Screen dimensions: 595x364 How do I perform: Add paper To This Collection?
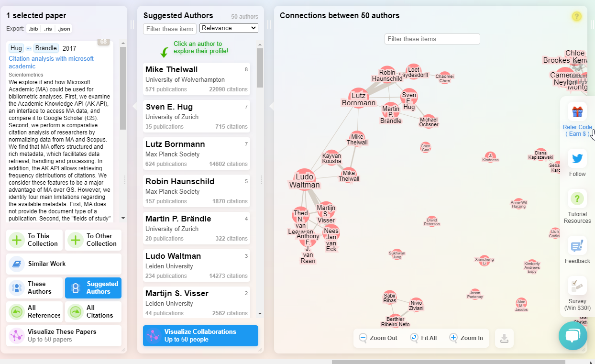34,240
